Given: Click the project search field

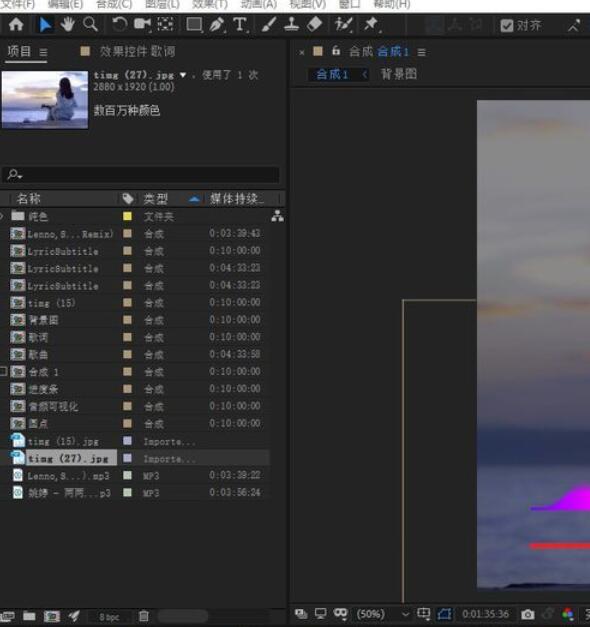Looking at the screenshot, I should coord(141,175).
